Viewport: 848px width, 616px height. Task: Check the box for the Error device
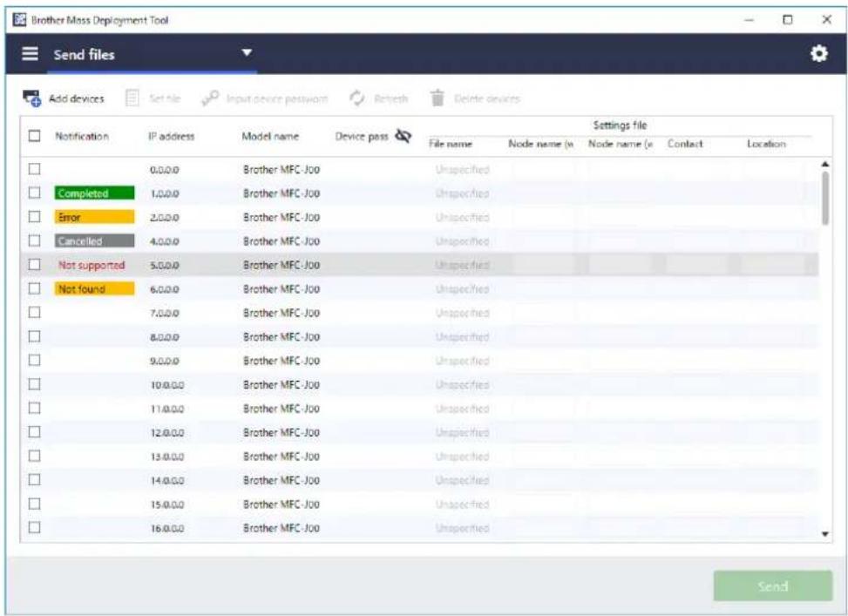(34, 217)
